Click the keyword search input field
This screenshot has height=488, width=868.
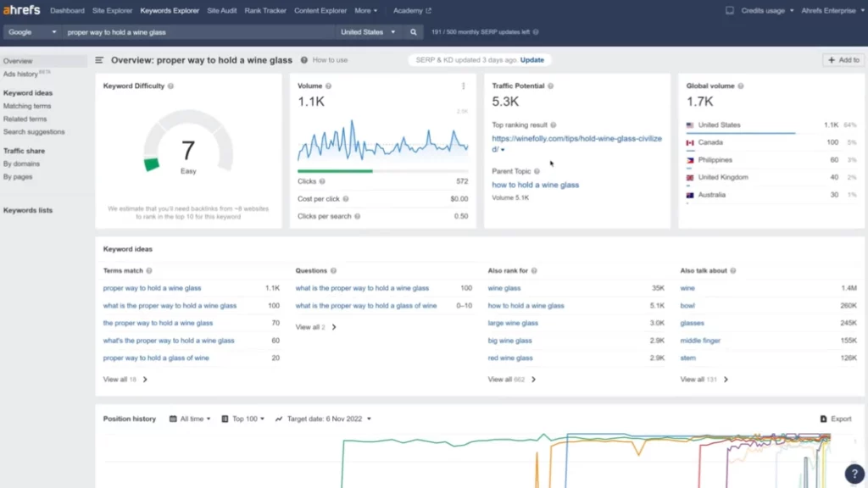(198, 32)
